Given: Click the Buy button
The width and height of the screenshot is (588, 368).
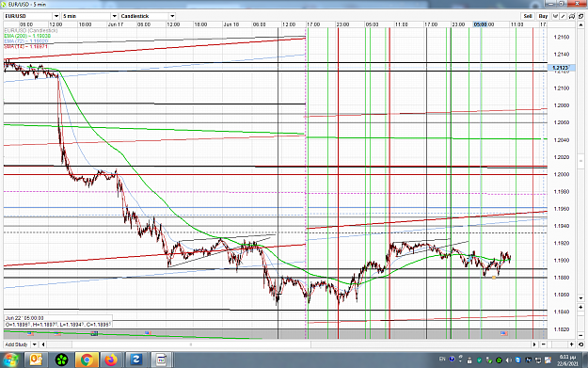Looking at the screenshot, I should pos(543,16).
